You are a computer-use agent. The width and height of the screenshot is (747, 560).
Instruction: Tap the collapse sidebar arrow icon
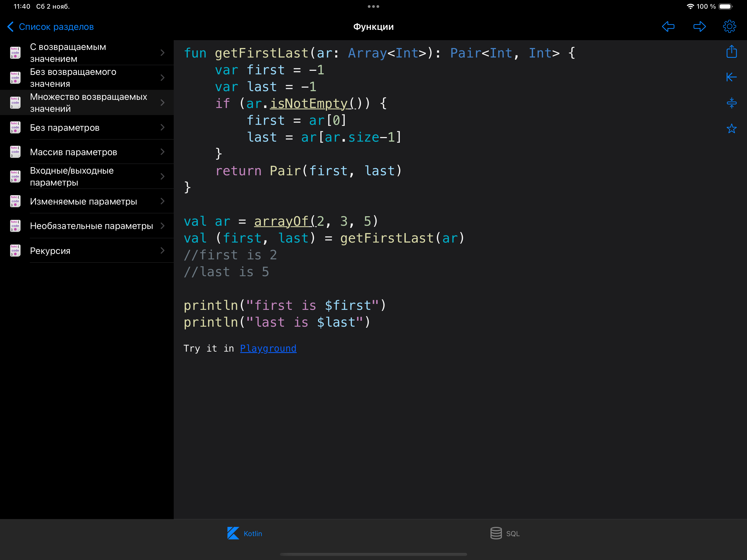[x=732, y=77]
